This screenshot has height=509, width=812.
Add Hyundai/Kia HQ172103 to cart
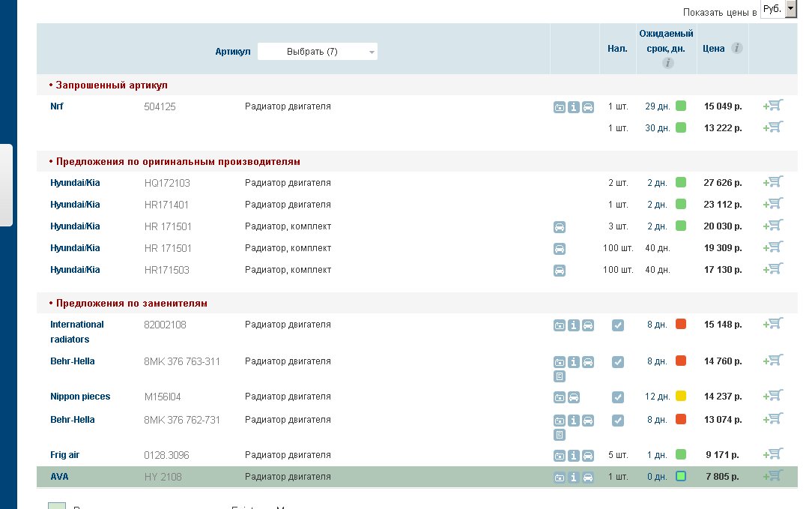pos(773,182)
